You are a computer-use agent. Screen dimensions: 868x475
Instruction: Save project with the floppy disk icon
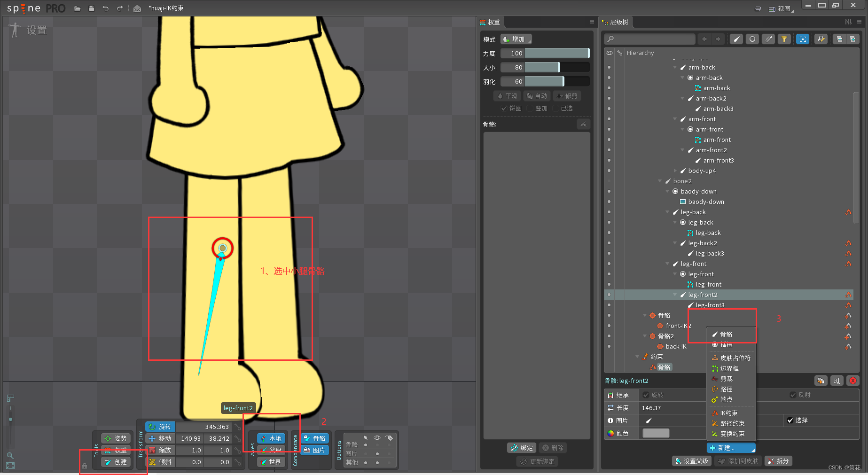[92, 8]
